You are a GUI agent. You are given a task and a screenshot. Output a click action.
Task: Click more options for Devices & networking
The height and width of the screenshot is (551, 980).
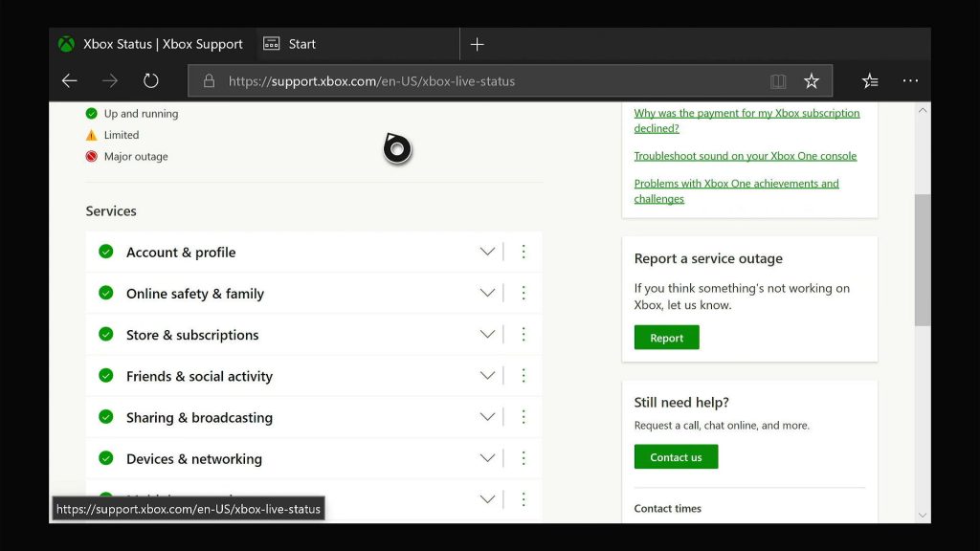[523, 458]
